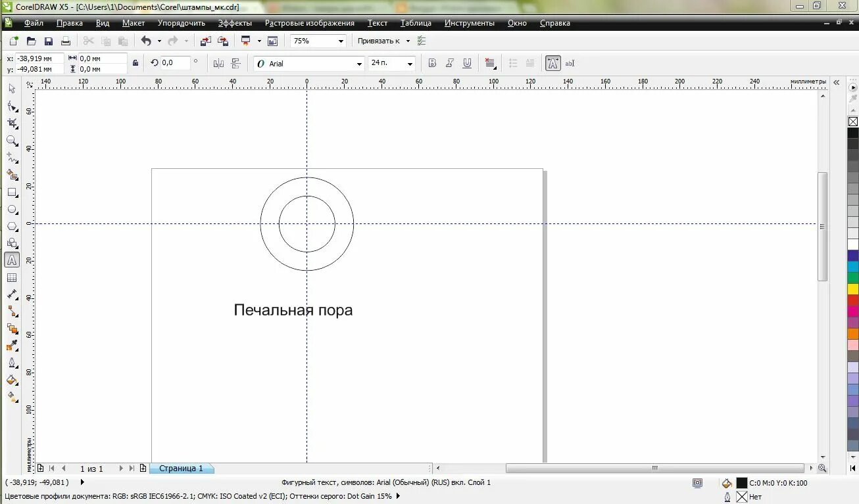This screenshot has height=504, width=859.
Task: Open the Файл menu
Action: click(34, 23)
